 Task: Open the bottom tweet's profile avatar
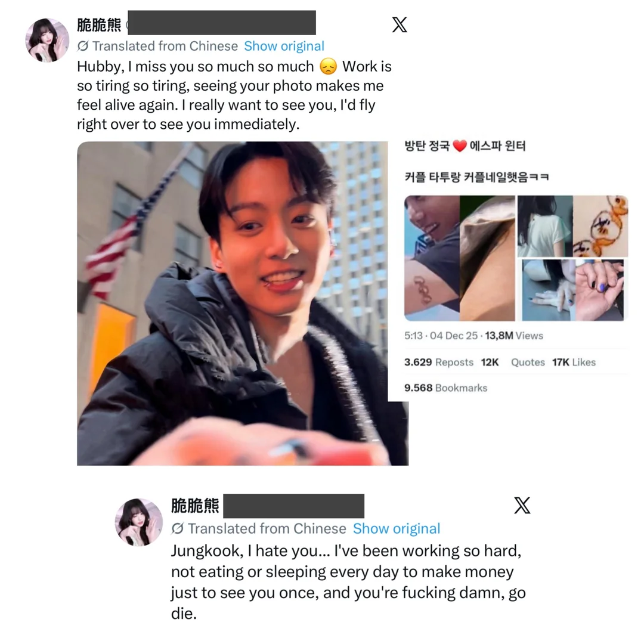(x=138, y=522)
